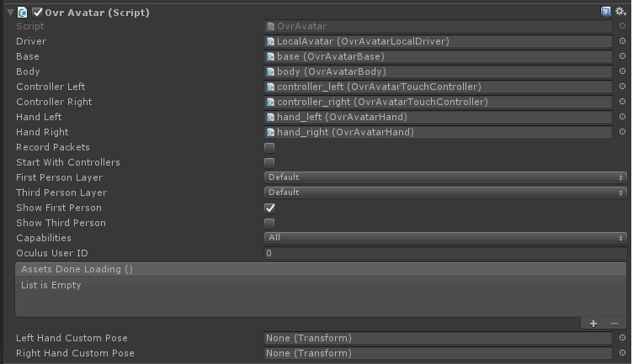Screen dimensions: 633x364
Task: Open object picker for Script field
Action: point(622,26)
